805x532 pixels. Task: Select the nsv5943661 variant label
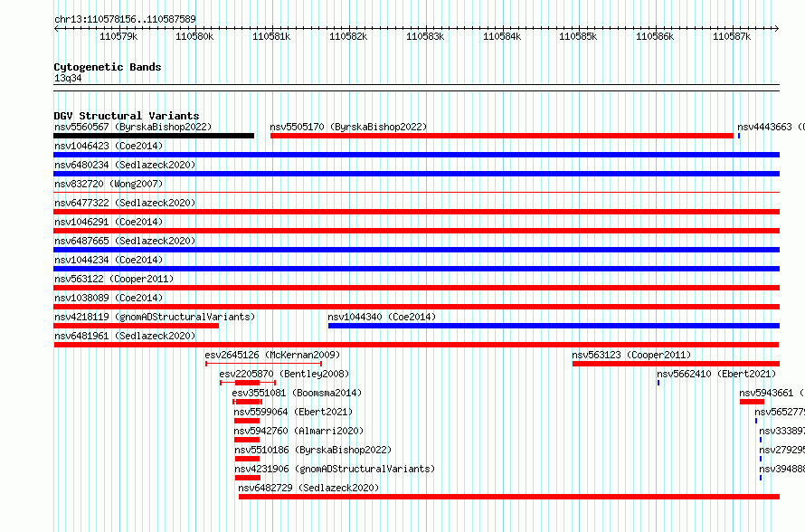tap(772, 393)
